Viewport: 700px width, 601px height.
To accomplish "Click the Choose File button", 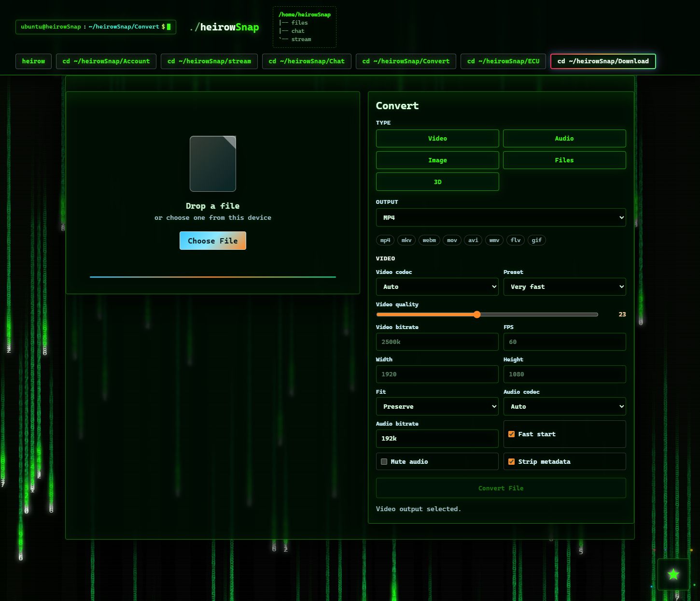I will (x=213, y=241).
